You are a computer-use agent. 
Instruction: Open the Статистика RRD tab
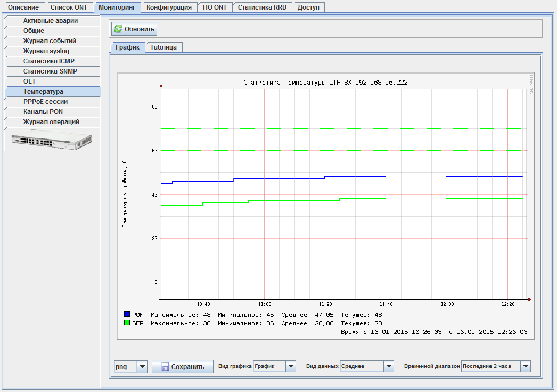[x=261, y=7]
